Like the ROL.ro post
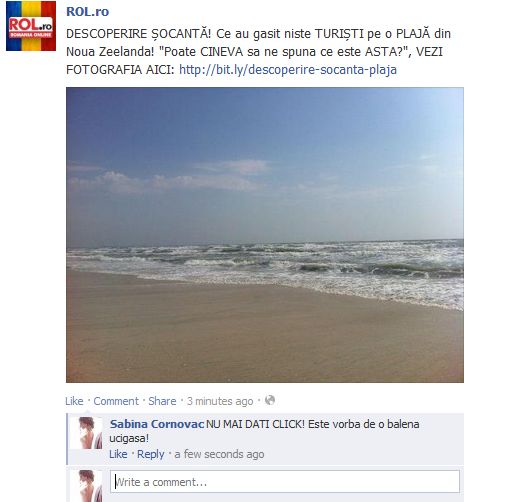This screenshot has width=512, height=502. point(74,401)
